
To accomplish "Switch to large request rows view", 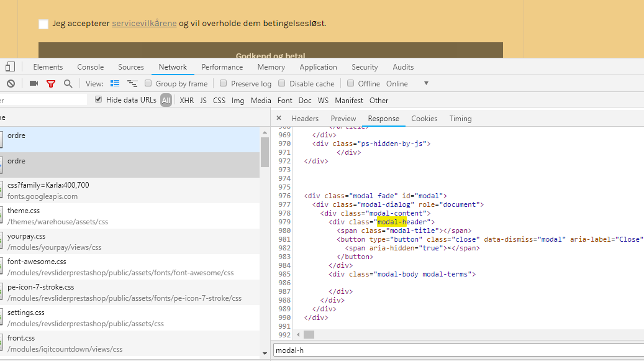I will (x=115, y=84).
